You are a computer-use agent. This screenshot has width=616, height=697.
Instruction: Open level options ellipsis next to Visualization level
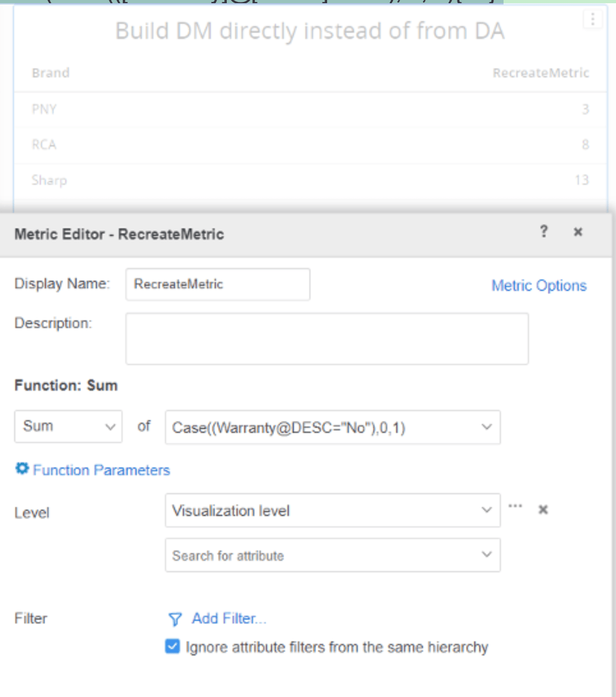pos(515,506)
